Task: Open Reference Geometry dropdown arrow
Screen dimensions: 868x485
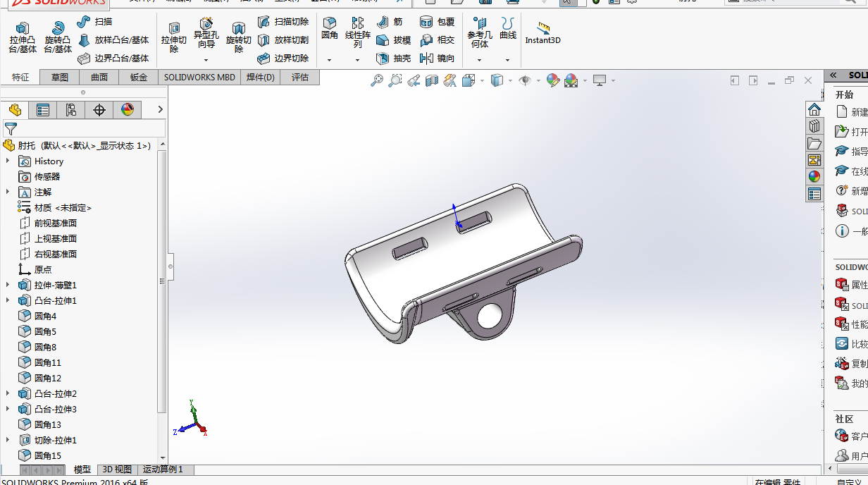Action: (x=479, y=61)
